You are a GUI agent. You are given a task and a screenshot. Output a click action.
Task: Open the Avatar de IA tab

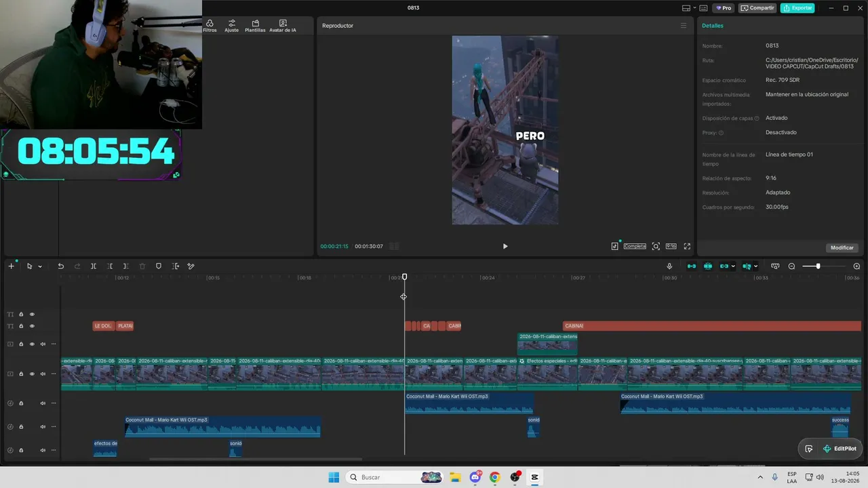pyautogui.click(x=283, y=26)
